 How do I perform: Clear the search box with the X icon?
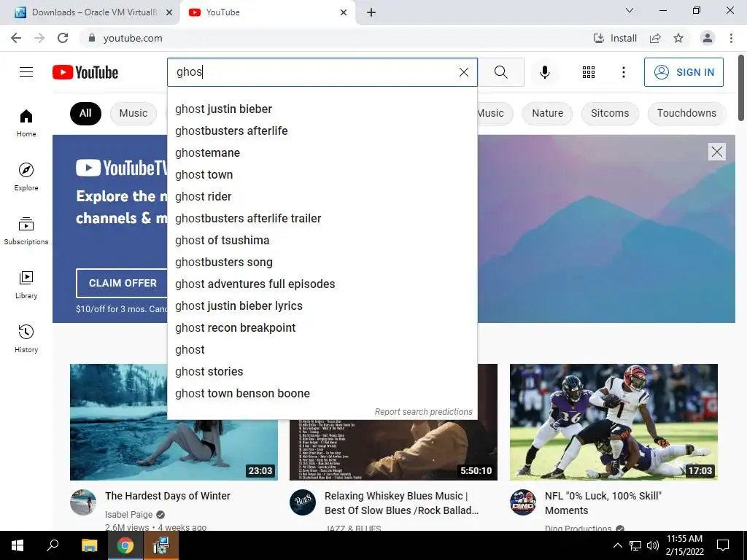(x=463, y=72)
